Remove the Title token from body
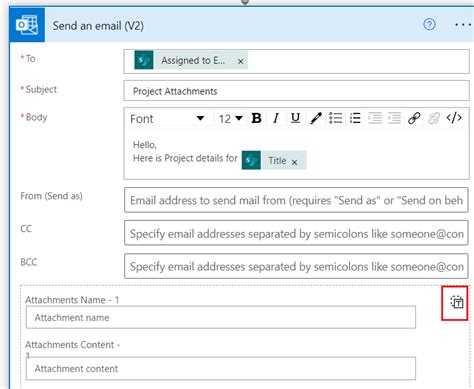Screen dimensions: 474x389 tap(294, 162)
